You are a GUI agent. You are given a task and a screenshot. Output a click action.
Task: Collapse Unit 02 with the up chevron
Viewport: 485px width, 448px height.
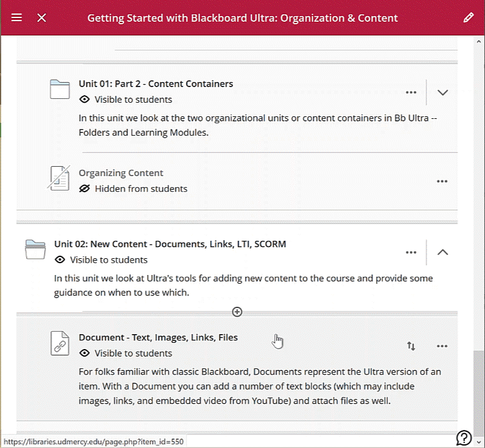(x=443, y=253)
